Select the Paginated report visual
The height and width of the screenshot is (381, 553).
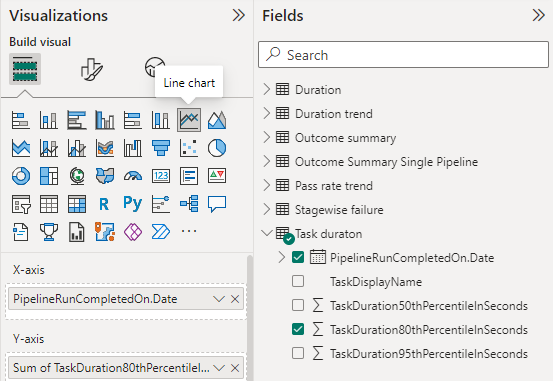pos(77,232)
